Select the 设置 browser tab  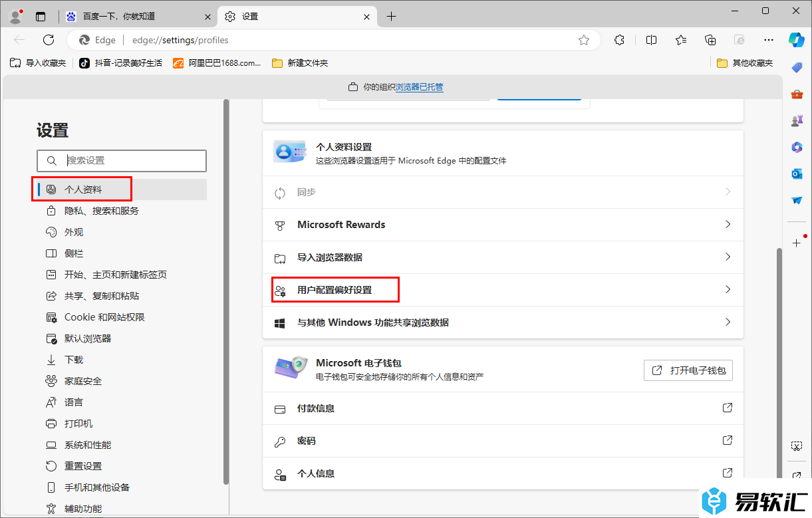click(298, 17)
